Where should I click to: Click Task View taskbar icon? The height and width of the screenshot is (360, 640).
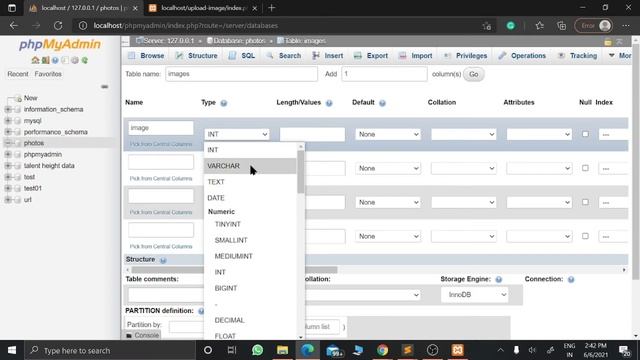pyautogui.click(x=232, y=350)
